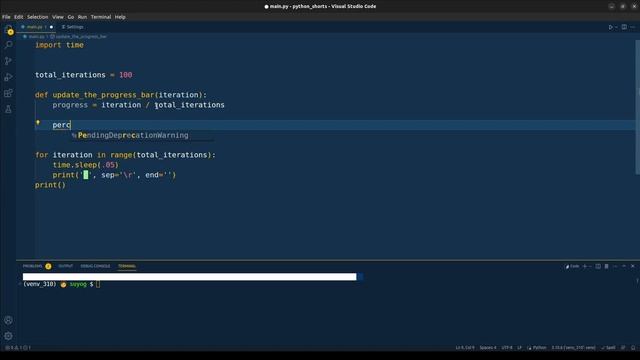Click the 'import time' code line
This screenshot has width=640, height=360.
59,45
